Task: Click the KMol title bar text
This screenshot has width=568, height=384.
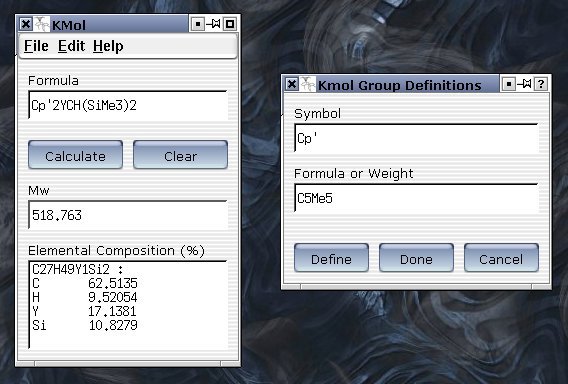Action: 69,25
